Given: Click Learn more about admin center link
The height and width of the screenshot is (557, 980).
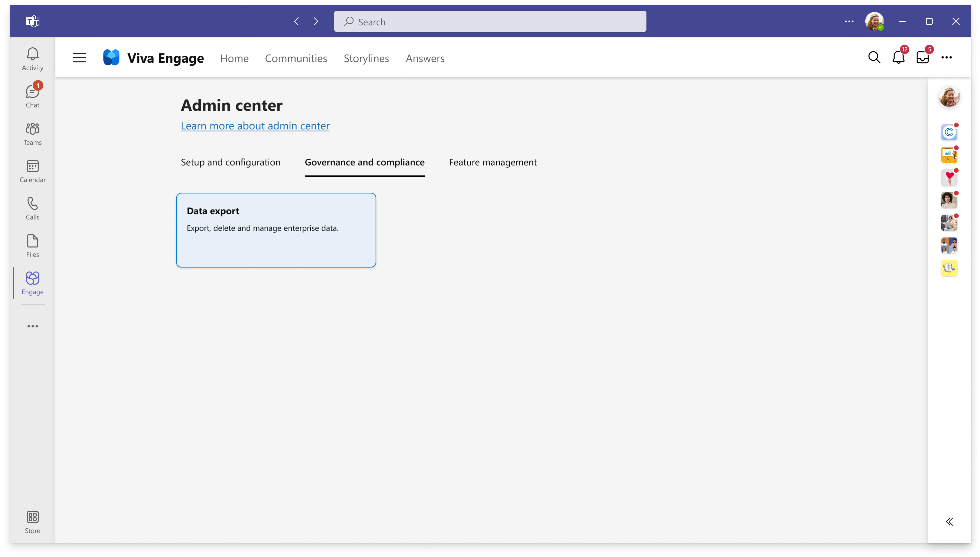Looking at the screenshot, I should (256, 125).
